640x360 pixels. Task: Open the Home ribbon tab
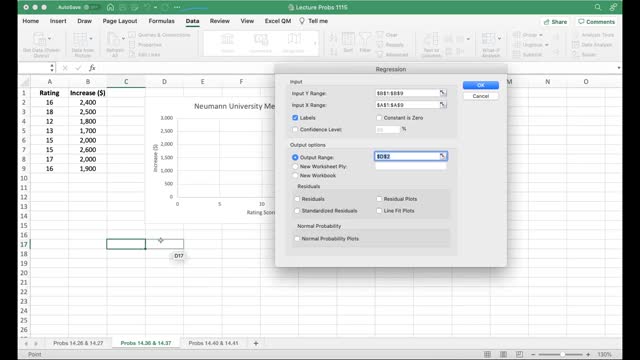[31, 21]
